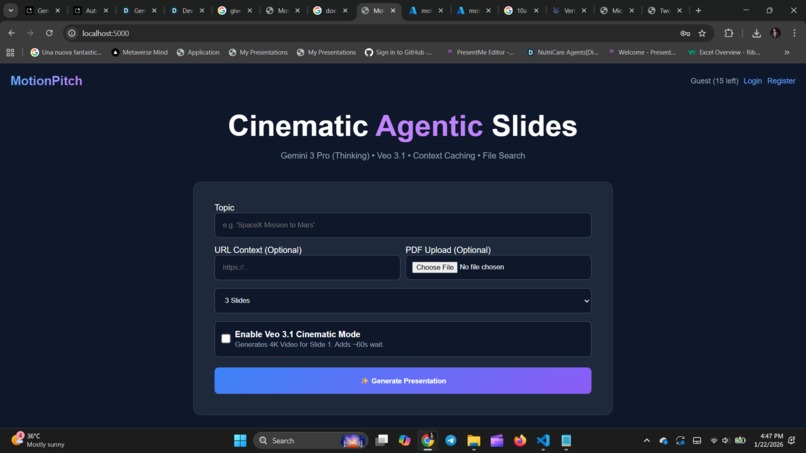The width and height of the screenshot is (806, 453).
Task: Open the Metaverse Mind bookmark
Action: click(139, 52)
